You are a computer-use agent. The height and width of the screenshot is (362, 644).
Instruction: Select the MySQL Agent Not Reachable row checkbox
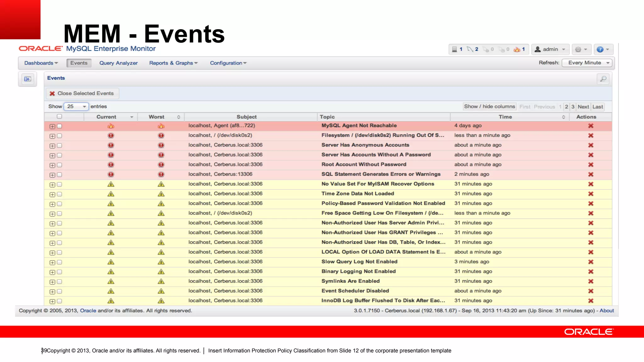click(59, 126)
